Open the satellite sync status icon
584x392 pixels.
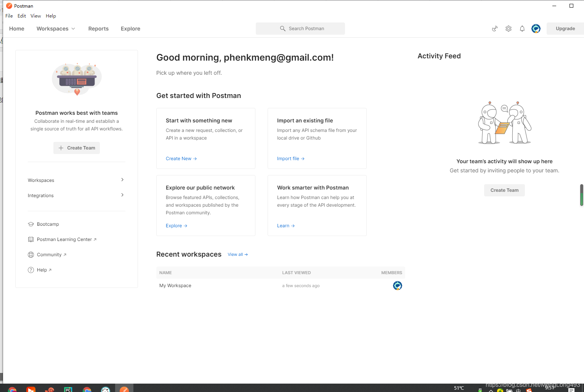pyautogui.click(x=495, y=29)
